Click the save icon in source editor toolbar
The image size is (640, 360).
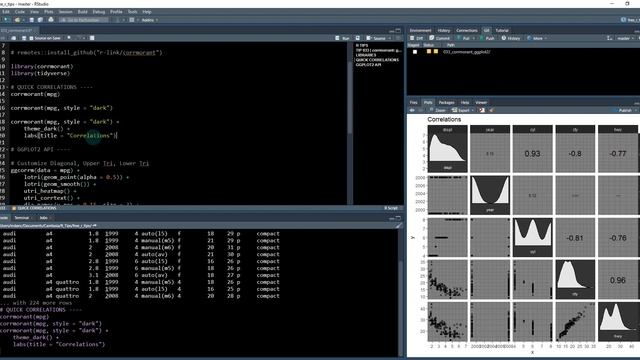point(24,38)
